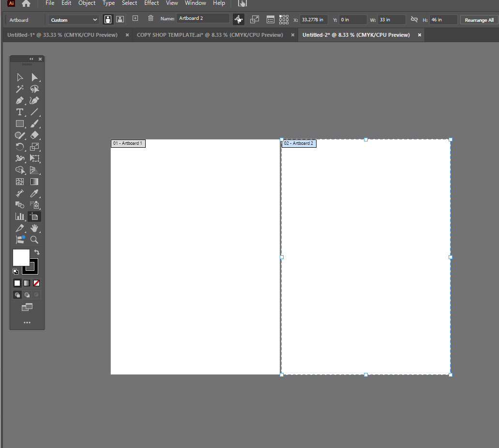The height and width of the screenshot is (448, 499).
Task: Toggle constrain proportions chain icon
Action: [415, 19]
